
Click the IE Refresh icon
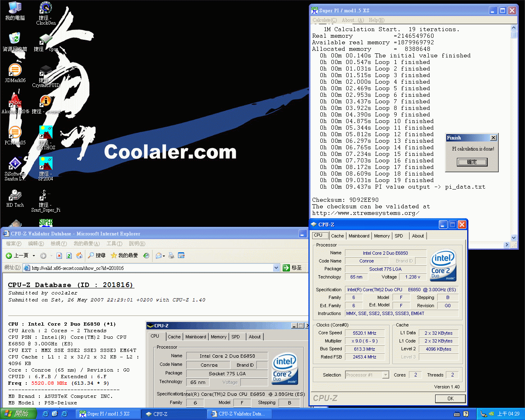[69, 256]
